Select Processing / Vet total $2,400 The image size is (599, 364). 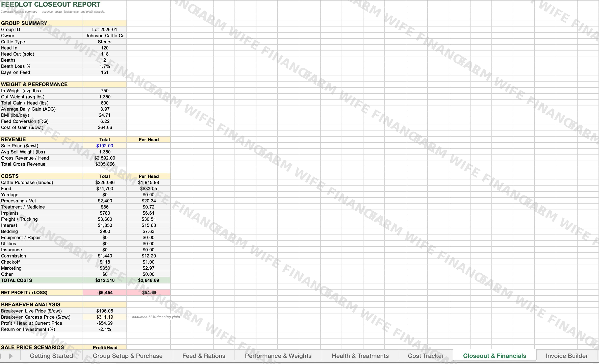(105, 201)
